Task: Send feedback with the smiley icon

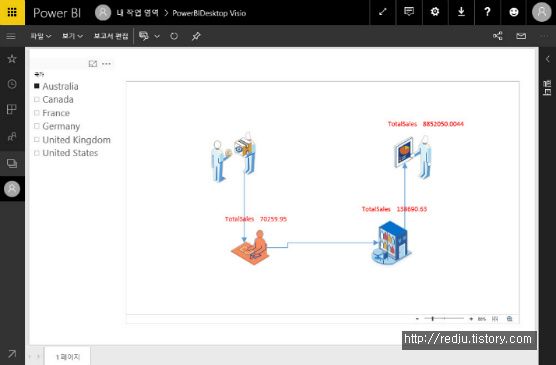Action: click(x=514, y=12)
